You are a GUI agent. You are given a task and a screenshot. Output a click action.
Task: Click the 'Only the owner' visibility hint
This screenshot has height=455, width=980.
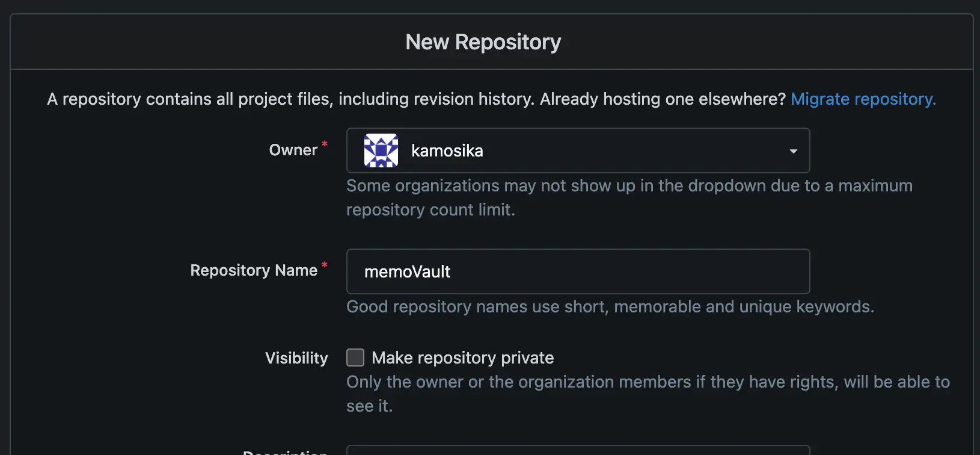tap(648, 382)
